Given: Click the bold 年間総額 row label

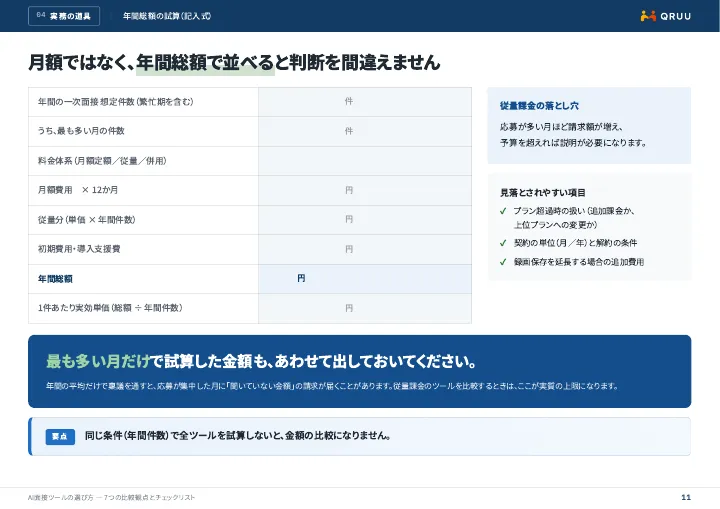Looking at the screenshot, I should pyautogui.click(x=55, y=279).
